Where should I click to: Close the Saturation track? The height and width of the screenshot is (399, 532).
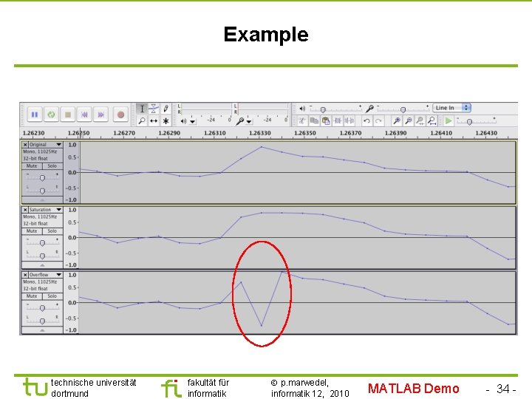[x=25, y=210]
